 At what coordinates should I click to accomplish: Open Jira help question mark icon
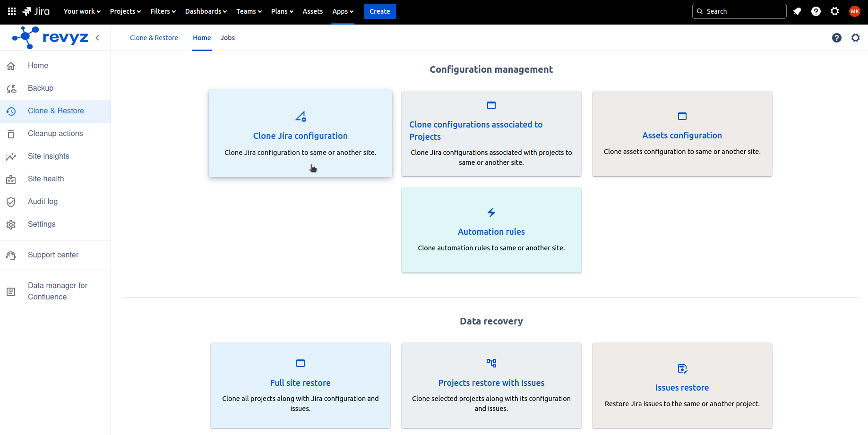[816, 11]
